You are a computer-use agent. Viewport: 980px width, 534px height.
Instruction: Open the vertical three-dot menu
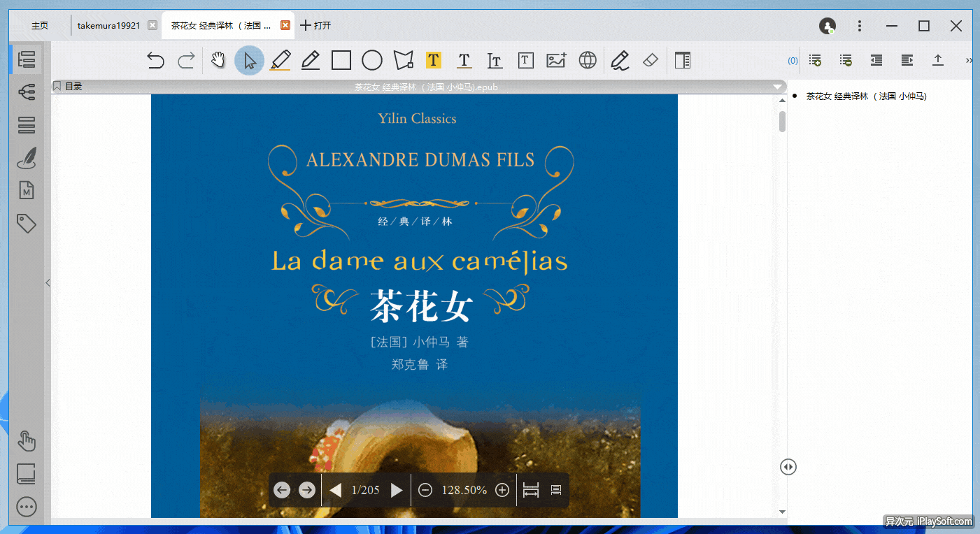click(860, 26)
